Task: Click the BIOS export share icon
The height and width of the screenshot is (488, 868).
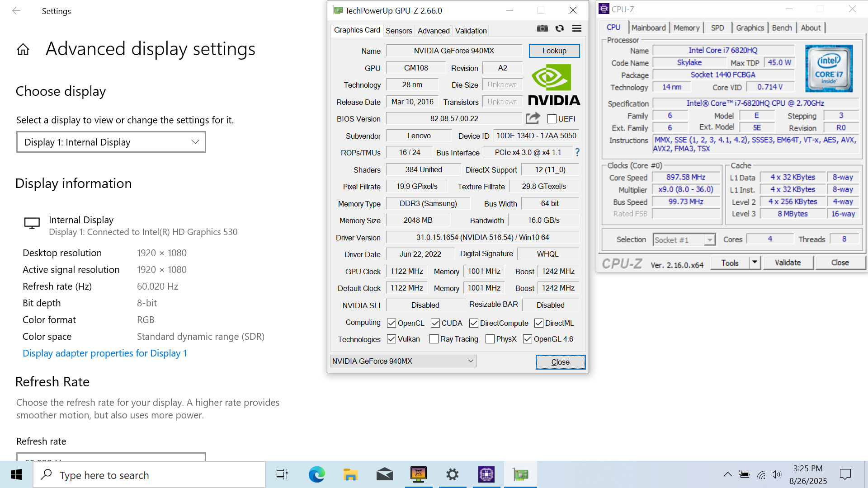Action: (533, 118)
